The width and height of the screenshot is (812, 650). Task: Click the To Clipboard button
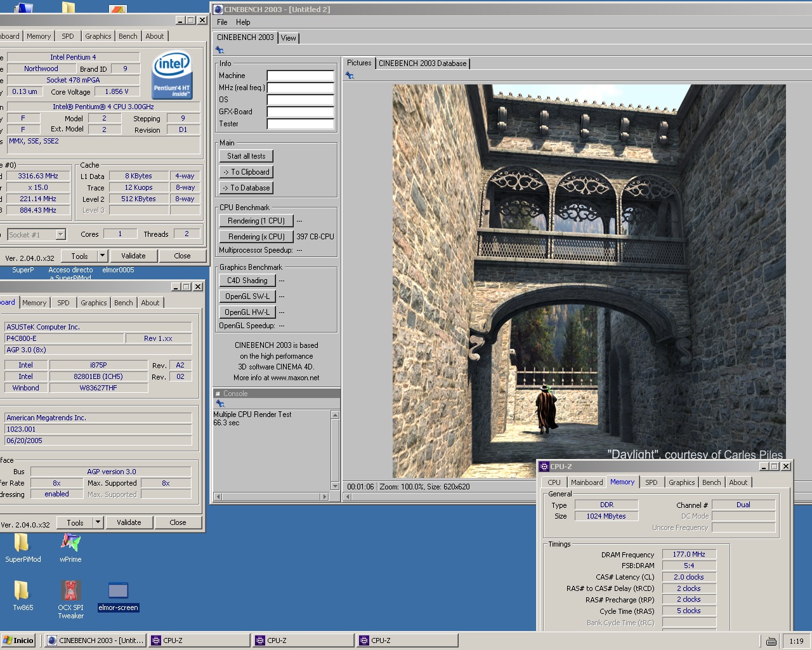246,172
